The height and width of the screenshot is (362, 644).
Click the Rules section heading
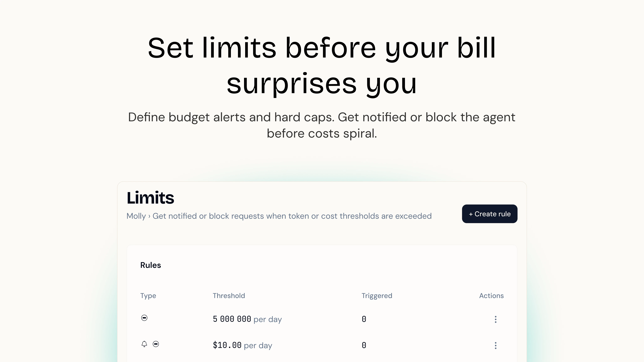[150, 265]
